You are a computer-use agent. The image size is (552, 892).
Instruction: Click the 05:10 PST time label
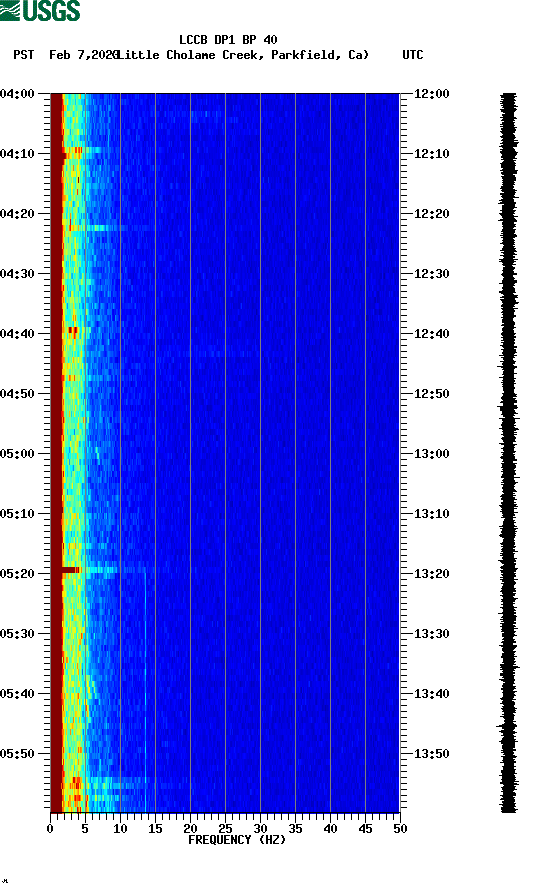[18, 514]
